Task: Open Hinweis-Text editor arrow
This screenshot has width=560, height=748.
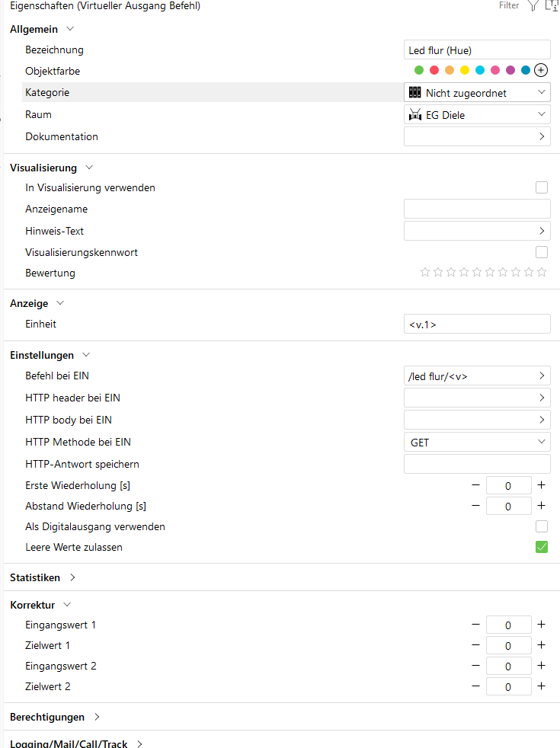Action: click(542, 231)
